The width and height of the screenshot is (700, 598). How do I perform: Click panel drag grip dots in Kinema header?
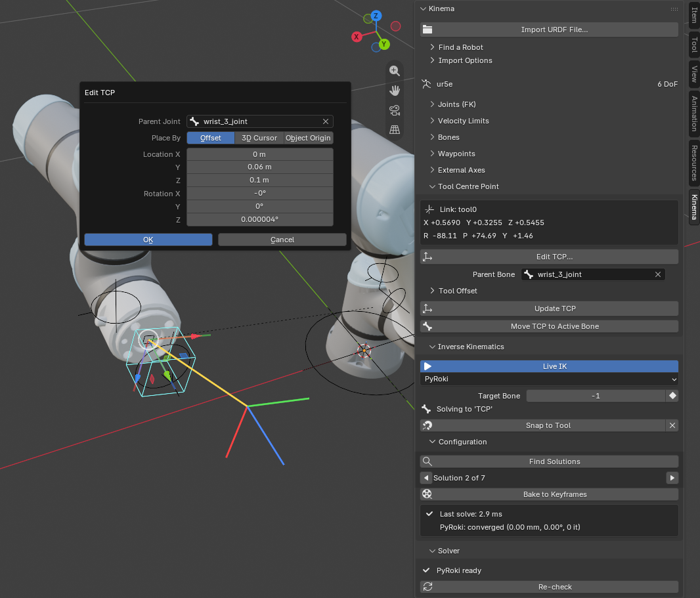point(674,9)
